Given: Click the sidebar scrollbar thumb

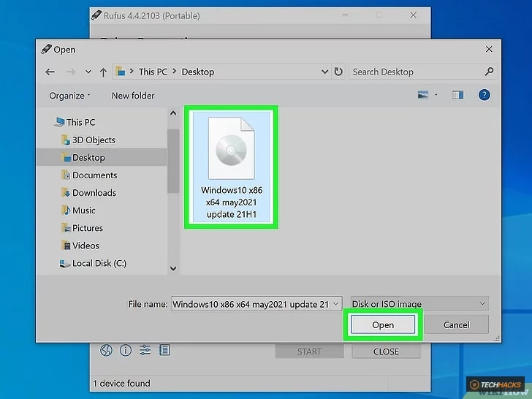Looking at the screenshot, I should (x=173, y=161).
